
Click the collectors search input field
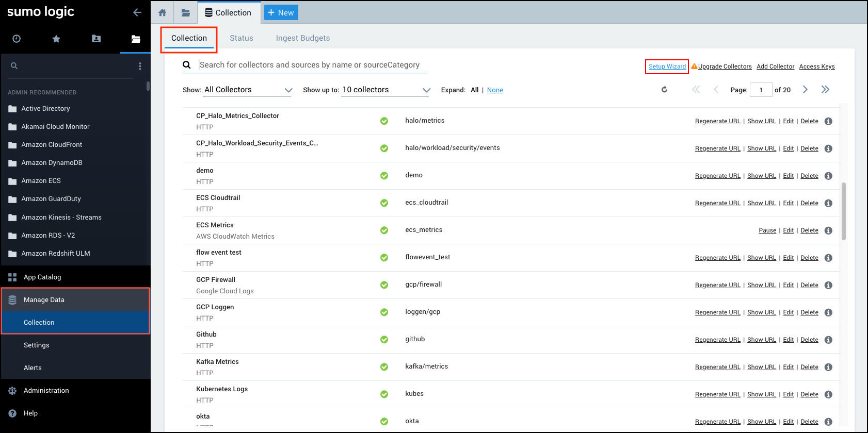click(x=313, y=65)
